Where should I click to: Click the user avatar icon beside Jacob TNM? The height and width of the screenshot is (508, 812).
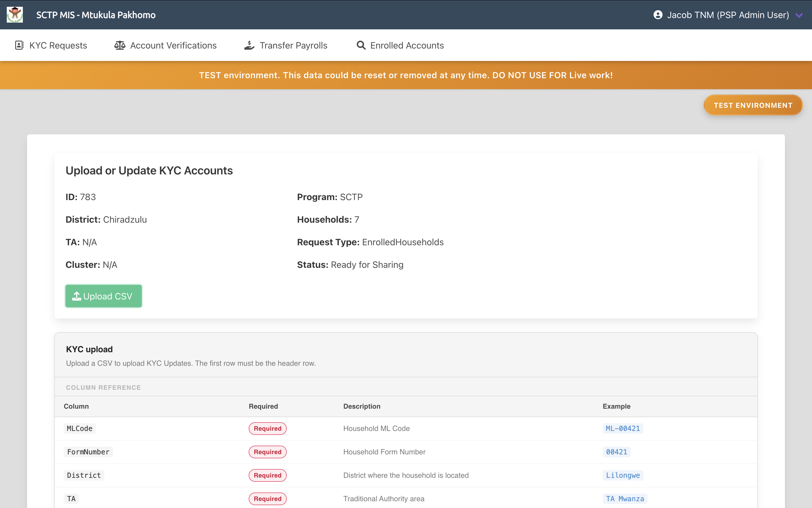click(658, 15)
